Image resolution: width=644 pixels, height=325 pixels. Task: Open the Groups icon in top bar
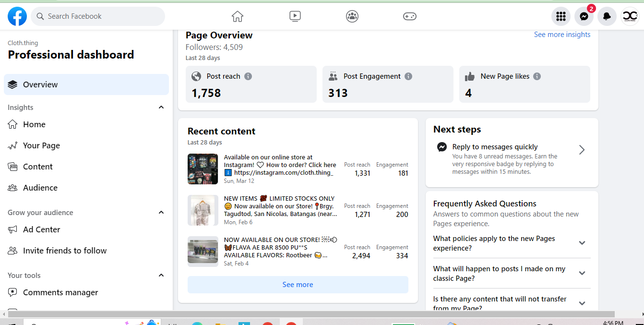coord(352,16)
